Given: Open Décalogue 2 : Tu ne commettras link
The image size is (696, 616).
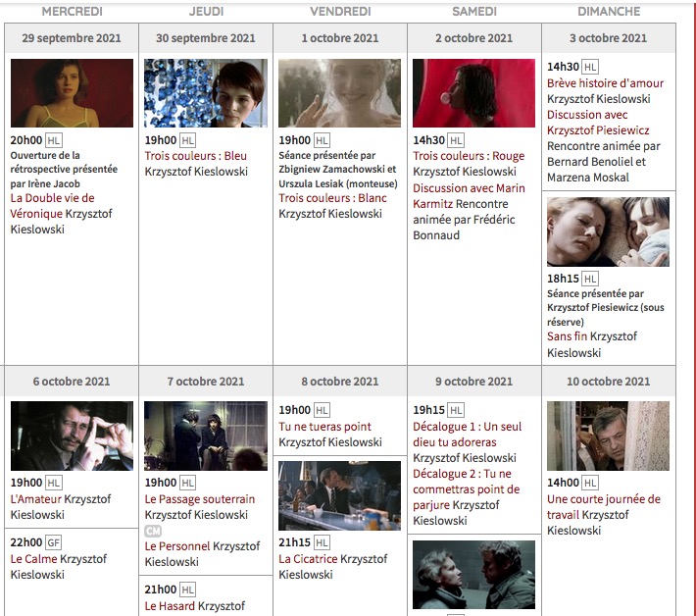Looking at the screenshot, I should click(x=466, y=489).
